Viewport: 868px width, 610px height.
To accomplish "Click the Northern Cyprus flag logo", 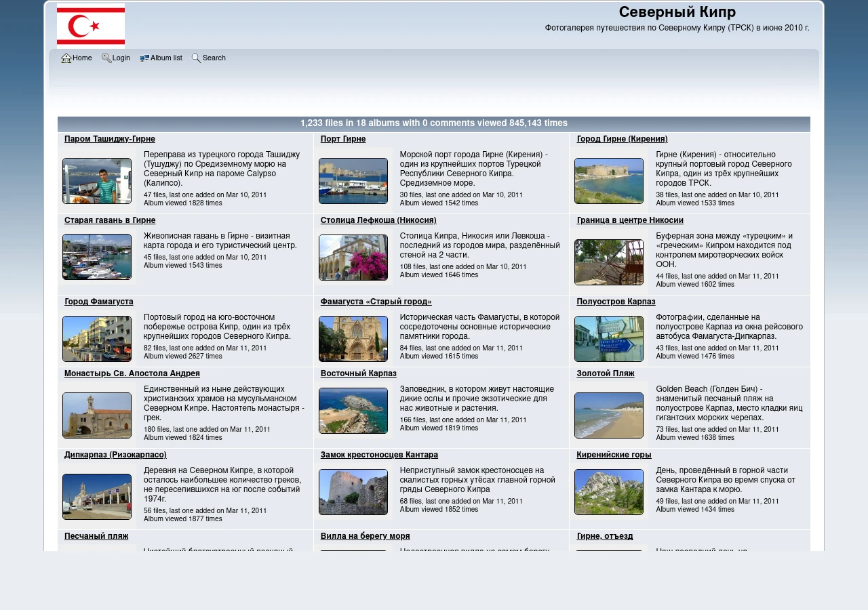I will (91, 25).
